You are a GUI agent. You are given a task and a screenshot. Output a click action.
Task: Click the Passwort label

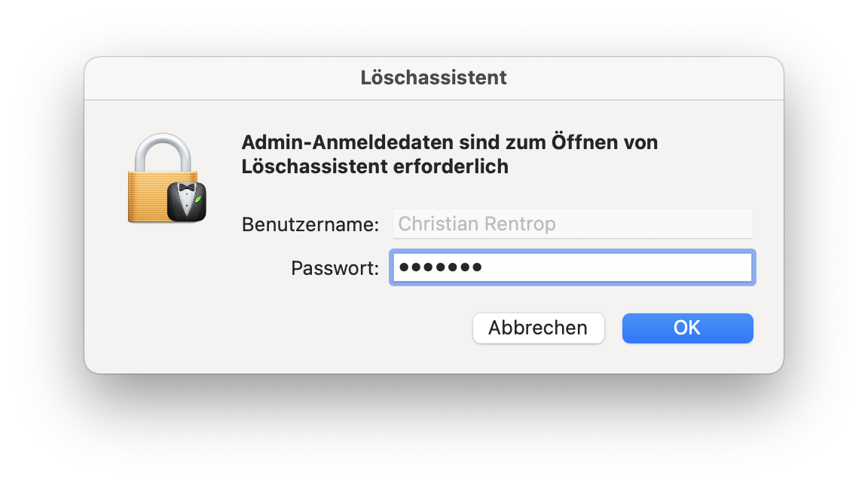(335, 267)
